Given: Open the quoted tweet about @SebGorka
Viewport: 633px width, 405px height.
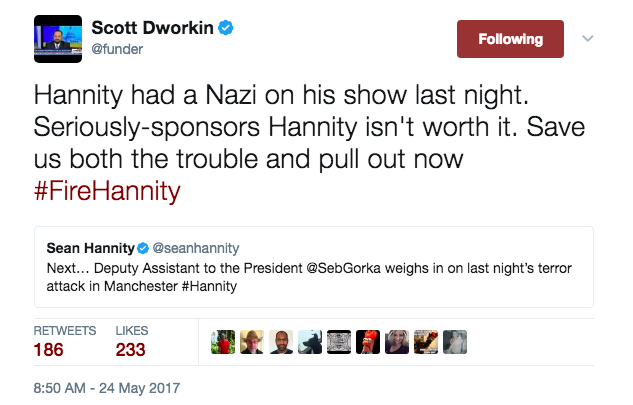Looking at the screenshot, I should tap(314, 267).
